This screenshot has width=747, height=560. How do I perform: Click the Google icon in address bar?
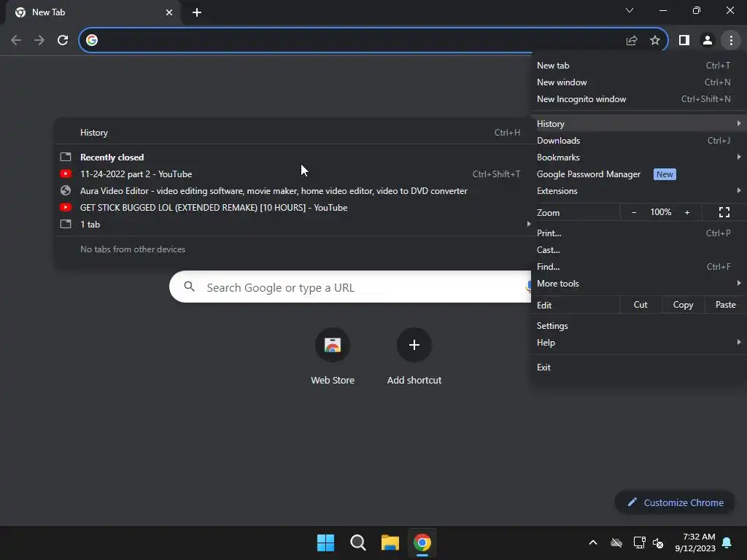(92, 40)
